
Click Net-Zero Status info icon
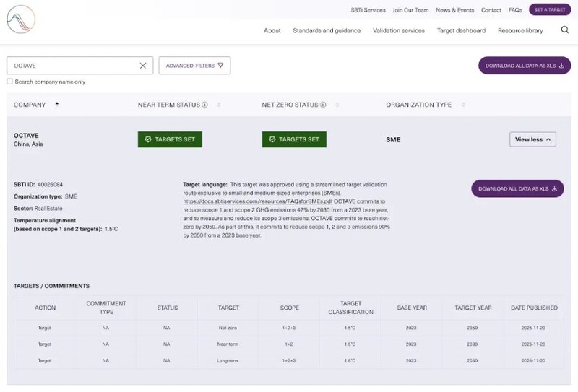(x=323, y=105)
